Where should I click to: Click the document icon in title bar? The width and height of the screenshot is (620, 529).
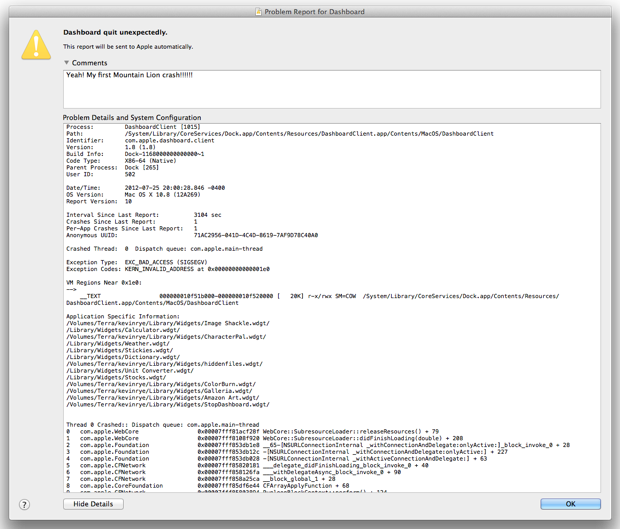click(259, 12)
